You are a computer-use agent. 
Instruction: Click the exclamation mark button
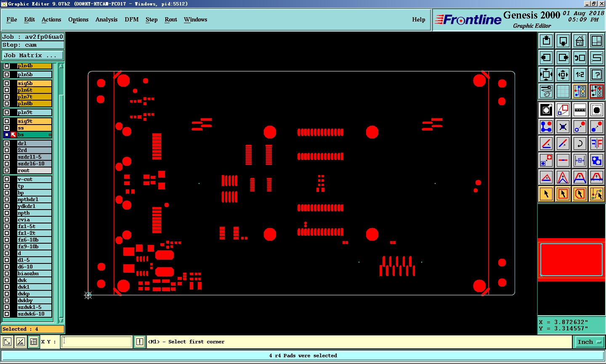pyautogui.click(x=140, y=342)
